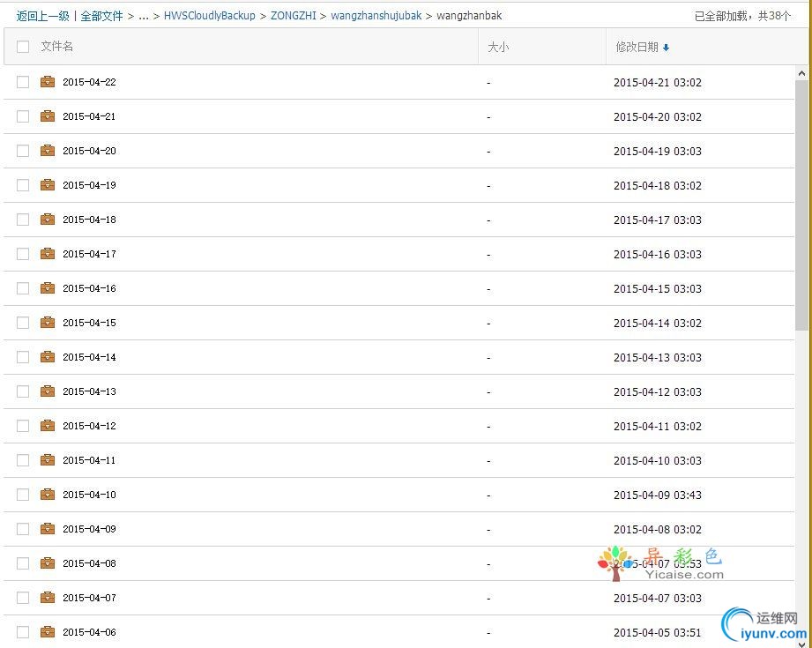Screen dimensions: 812x648
Task: Open the 2015-04-07 folder icon
Action: tap(48, 597)
